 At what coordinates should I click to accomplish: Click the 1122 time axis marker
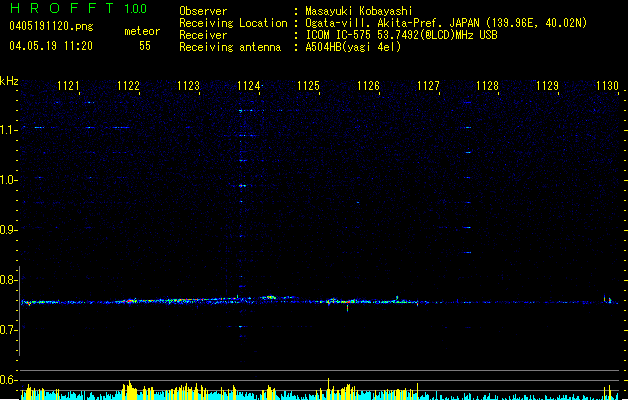128,86
